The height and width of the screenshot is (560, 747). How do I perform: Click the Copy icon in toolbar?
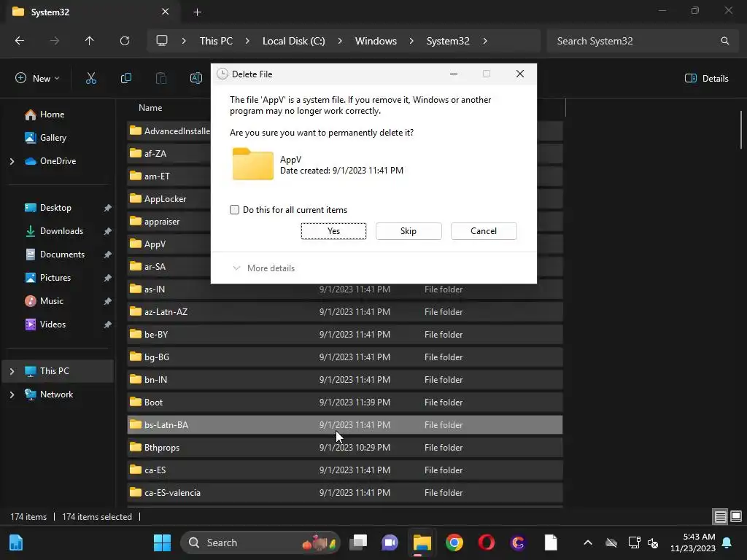pyautogui.click(x=125, y=79)
